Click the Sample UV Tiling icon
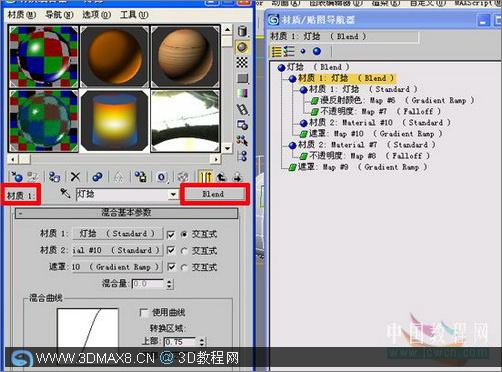Screen dimensions: 502x372 pos(242,78)
